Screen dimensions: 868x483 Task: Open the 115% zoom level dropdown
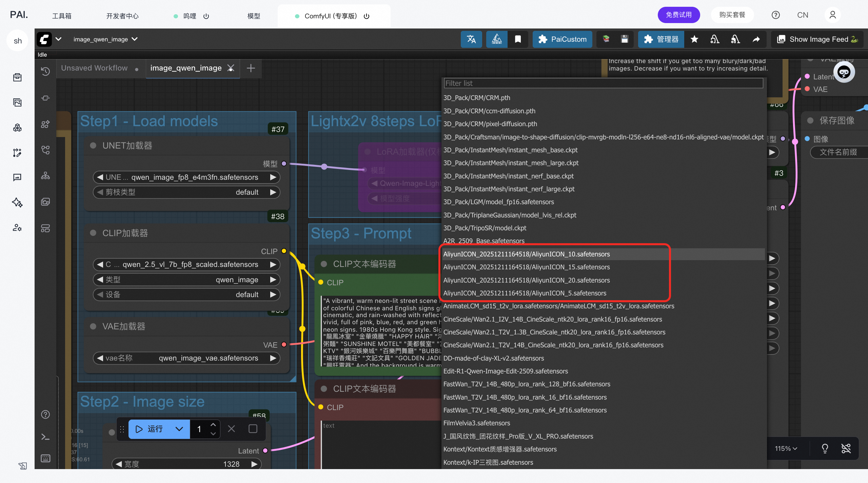pos(786,448)
